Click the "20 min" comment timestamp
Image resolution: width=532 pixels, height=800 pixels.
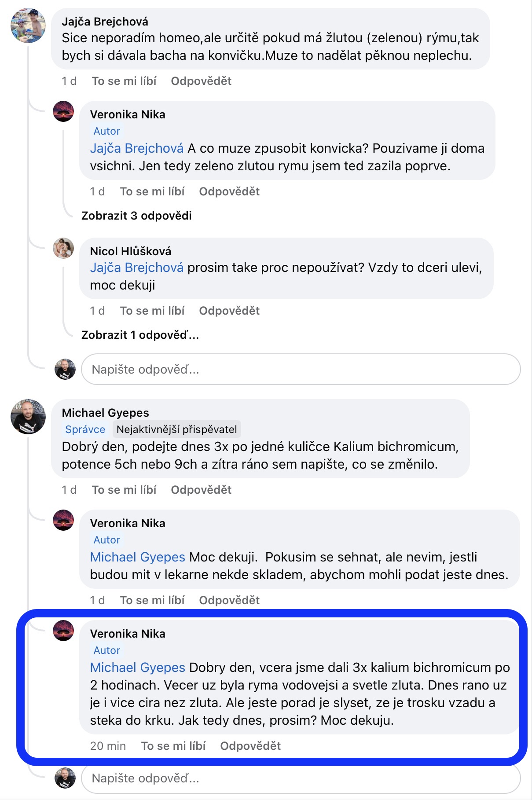[108, 746]
